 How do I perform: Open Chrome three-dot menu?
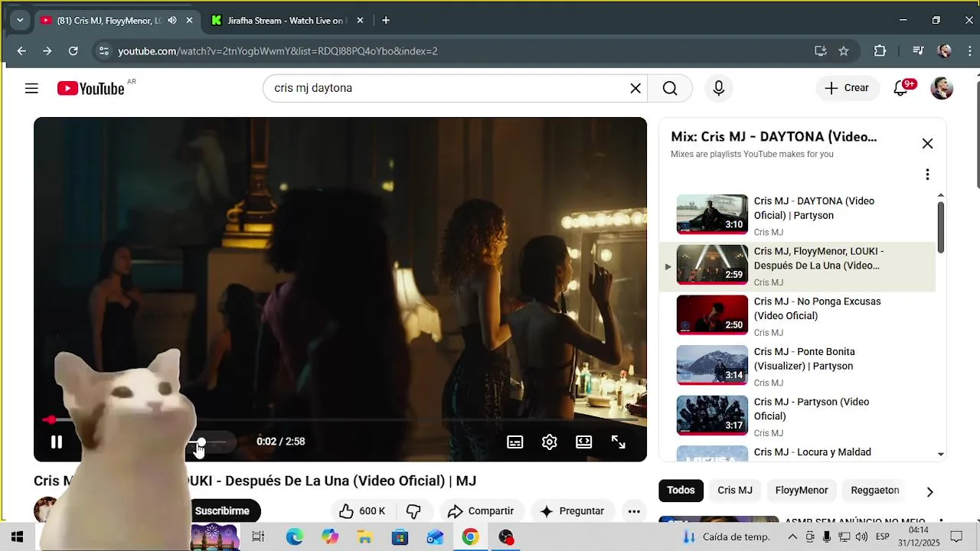coord(969,51)
